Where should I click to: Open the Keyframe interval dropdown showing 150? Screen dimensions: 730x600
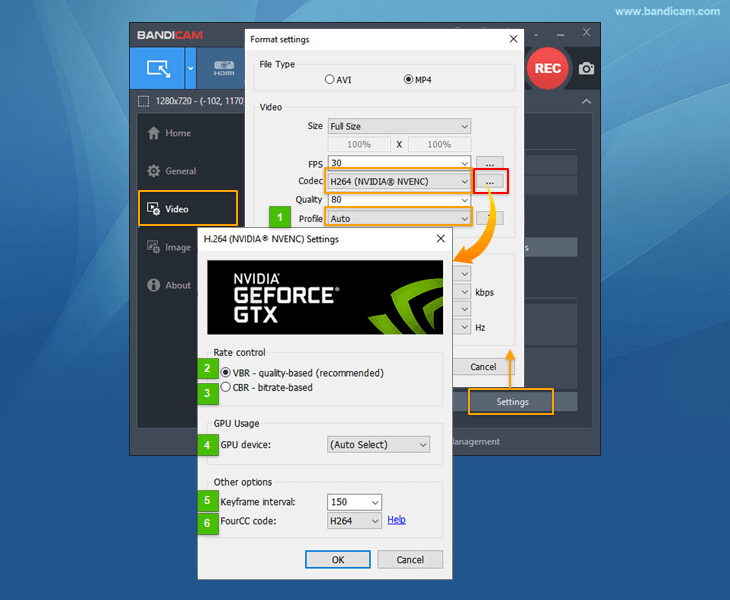tap(354, 502)
